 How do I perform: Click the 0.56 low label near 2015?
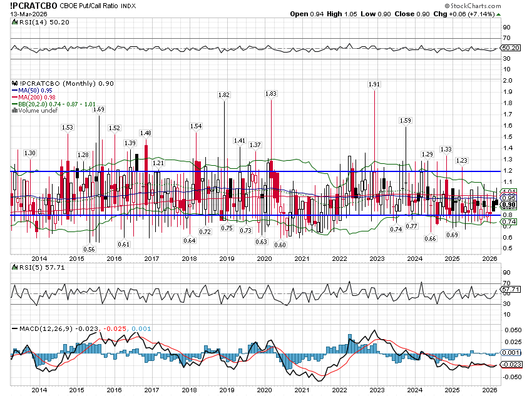click(x=89, y=249)
